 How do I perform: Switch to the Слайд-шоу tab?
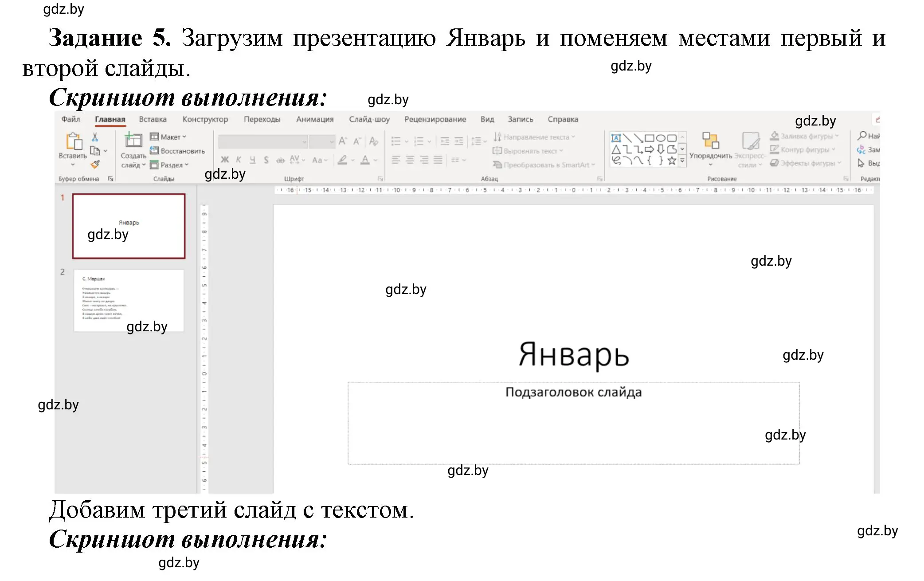369,119
